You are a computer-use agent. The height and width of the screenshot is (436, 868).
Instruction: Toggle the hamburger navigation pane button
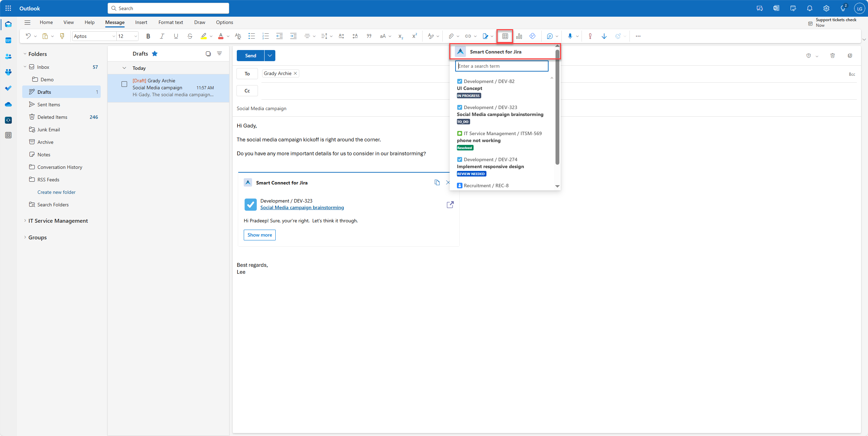(x=27, y=22)
